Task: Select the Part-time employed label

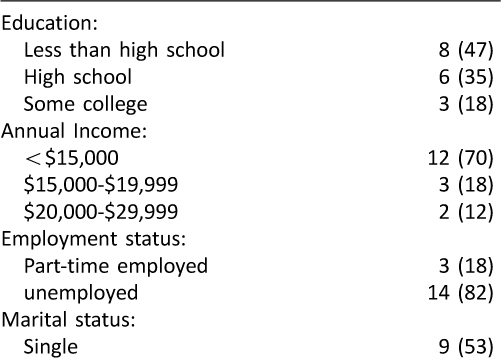Action: (116, 266)
